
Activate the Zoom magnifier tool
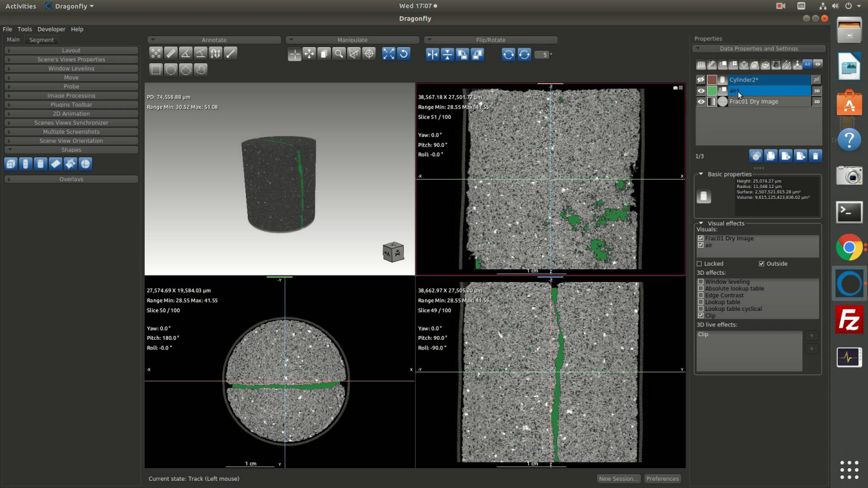339,54
